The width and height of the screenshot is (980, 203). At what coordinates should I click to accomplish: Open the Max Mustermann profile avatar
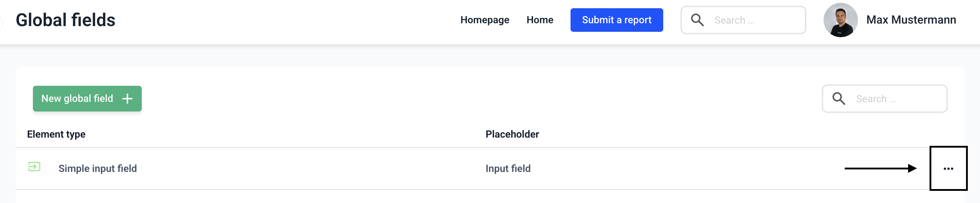click(840, 20)
